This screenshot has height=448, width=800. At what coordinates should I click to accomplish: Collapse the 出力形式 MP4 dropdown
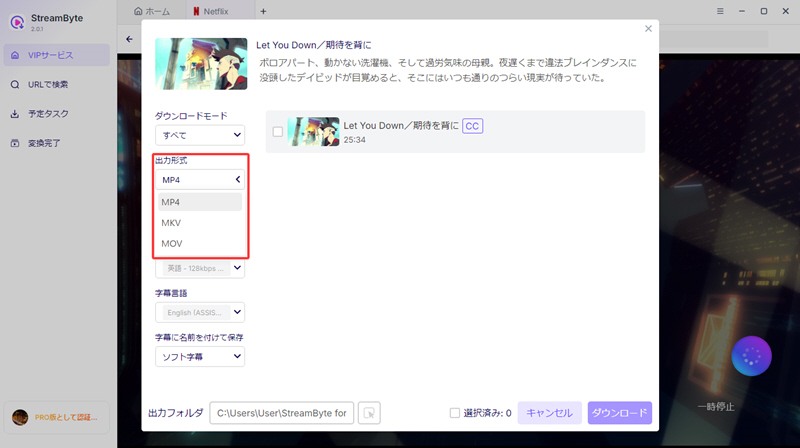(x=200, y=180)
